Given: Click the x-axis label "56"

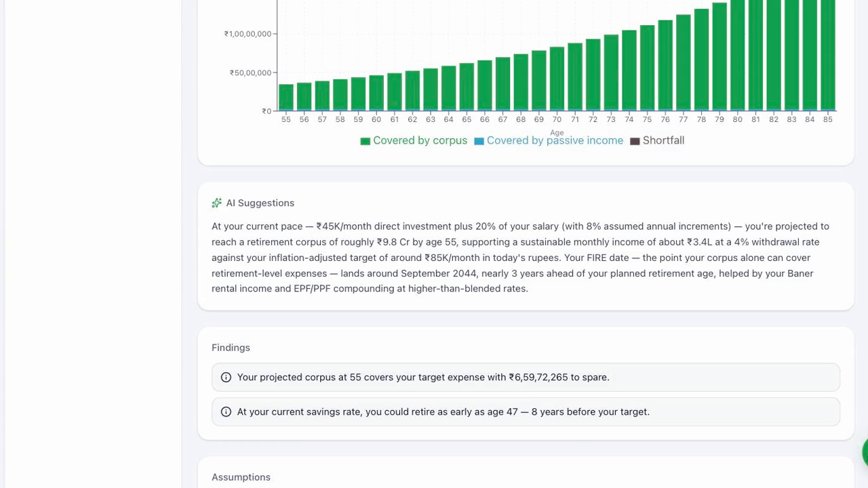Looking at the screenshot, I should pos(304,119).
